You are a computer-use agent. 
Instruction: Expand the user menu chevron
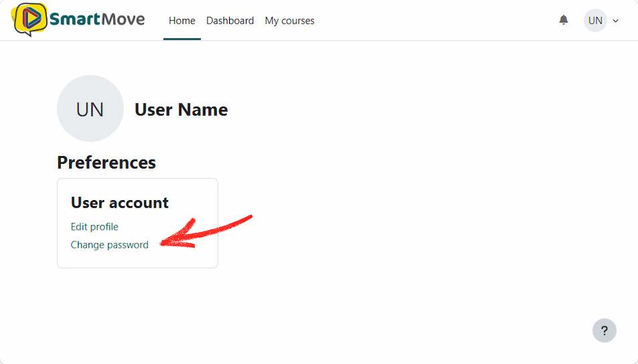[x=616, y=21]
